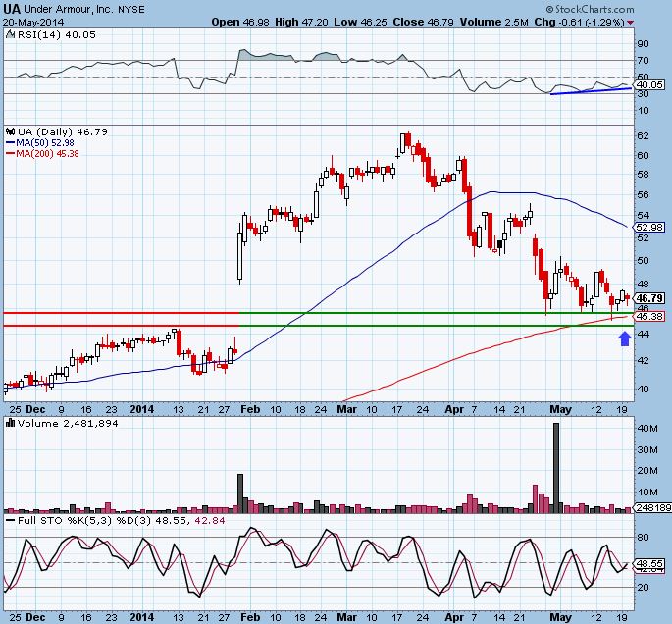Click the 48.55 stochastic value tag
The width and height of the screenshot is (672, 624).
[x=650, y=564]
